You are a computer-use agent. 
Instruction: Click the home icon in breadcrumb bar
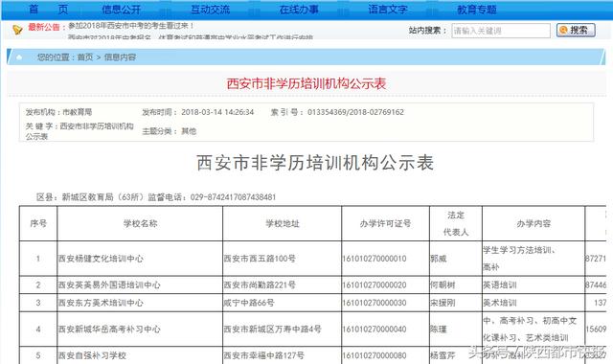tap(19, 57)
